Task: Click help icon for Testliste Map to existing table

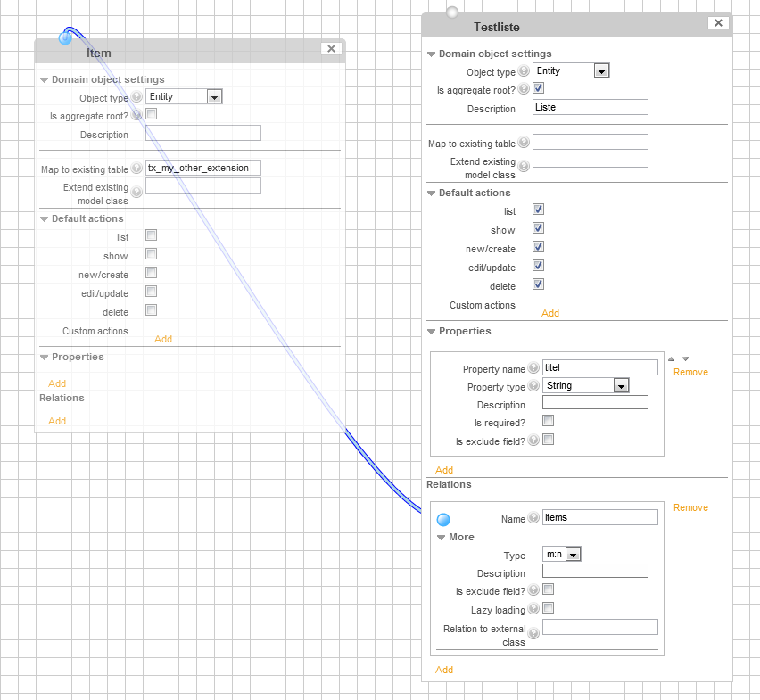Action: (x=524, y=142)
